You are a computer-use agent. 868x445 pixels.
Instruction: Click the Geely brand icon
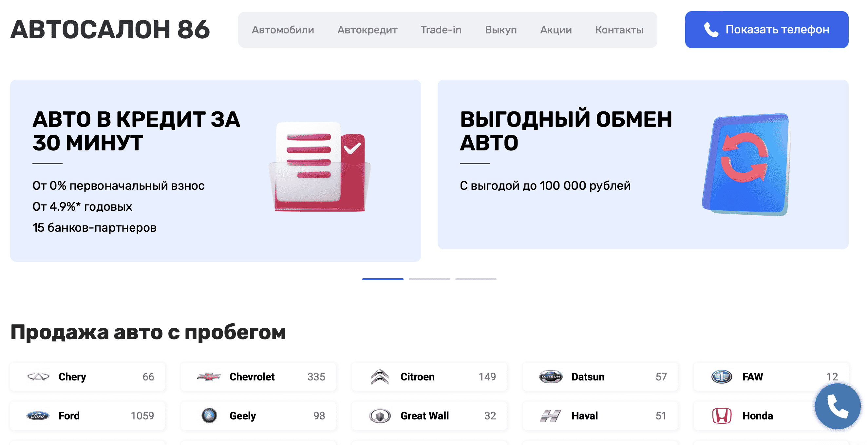click(x=210, y=416)
